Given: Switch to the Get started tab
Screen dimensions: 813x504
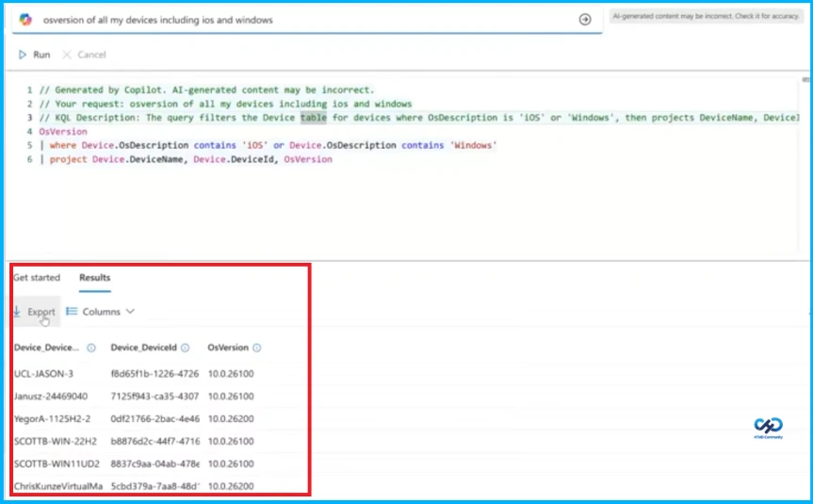Looking at the screenshot, I should pos(37,277).
